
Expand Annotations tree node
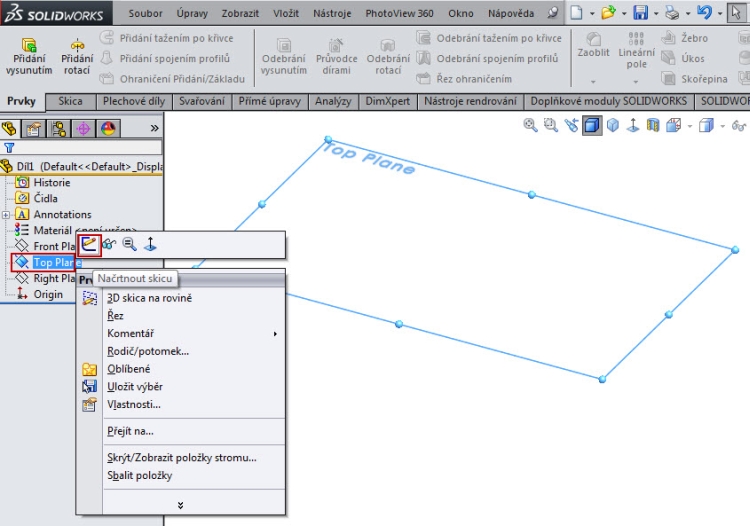pos(5,215)
